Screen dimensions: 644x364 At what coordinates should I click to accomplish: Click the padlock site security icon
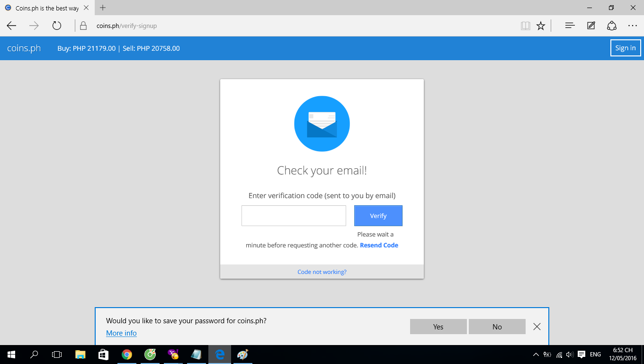(x=83, y=26)
